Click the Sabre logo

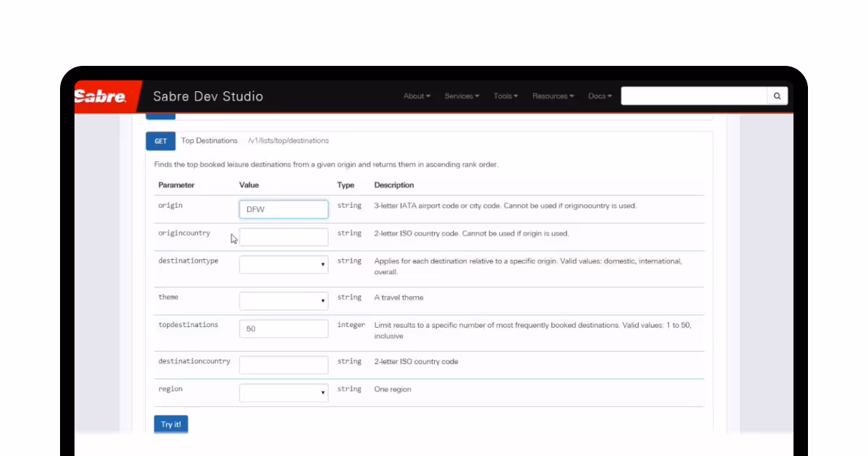tap(101, 97)
